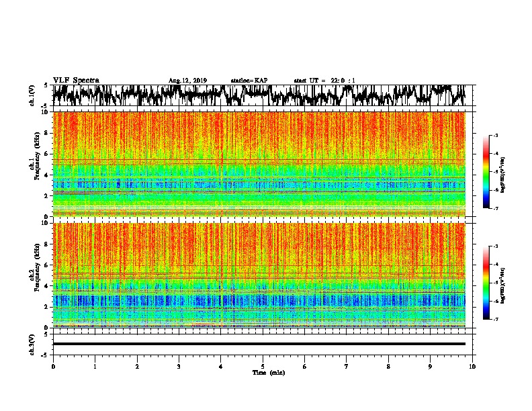The height and width of the screenshot is (411, 532).
Task: Click inside the ch.2 spectrogram panel
Action: point(259,275)
